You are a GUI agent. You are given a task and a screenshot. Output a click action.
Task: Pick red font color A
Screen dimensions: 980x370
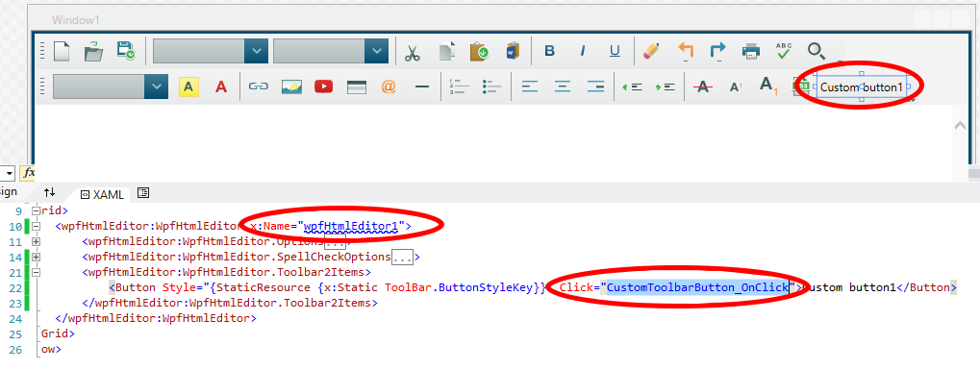220,86
